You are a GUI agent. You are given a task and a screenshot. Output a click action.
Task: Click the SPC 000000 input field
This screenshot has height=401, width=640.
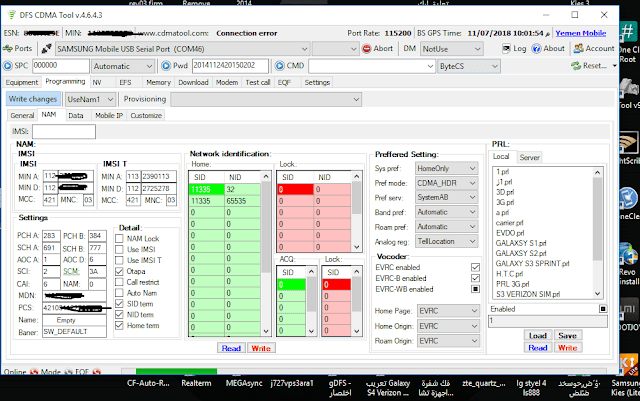tap(61, 66)
